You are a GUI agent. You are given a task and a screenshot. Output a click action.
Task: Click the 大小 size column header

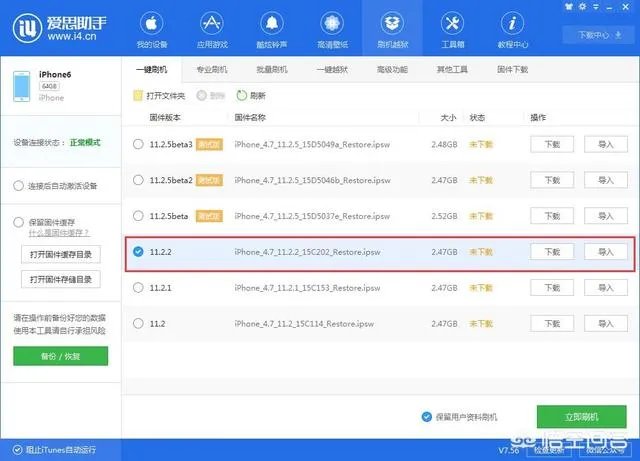[x=448, y=118]
